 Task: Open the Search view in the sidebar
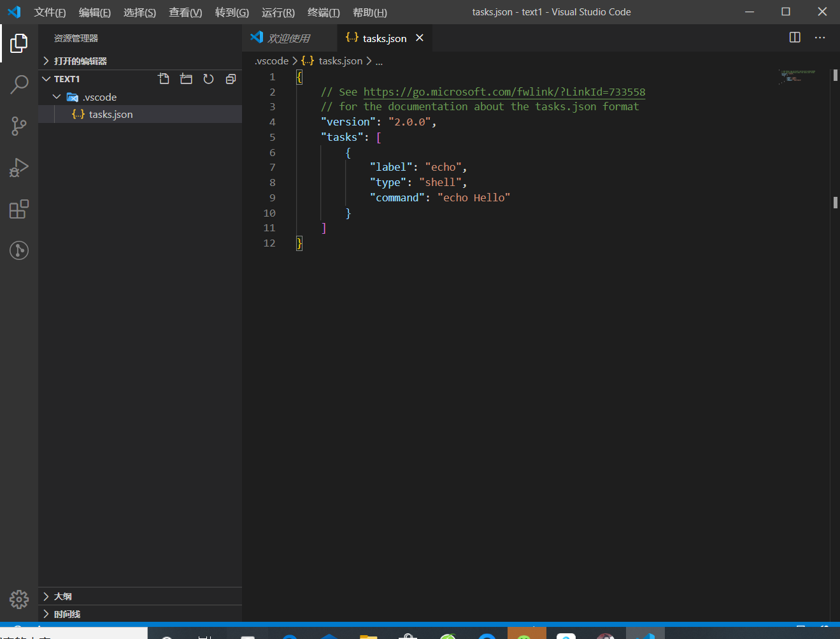(x=18, y=84)
